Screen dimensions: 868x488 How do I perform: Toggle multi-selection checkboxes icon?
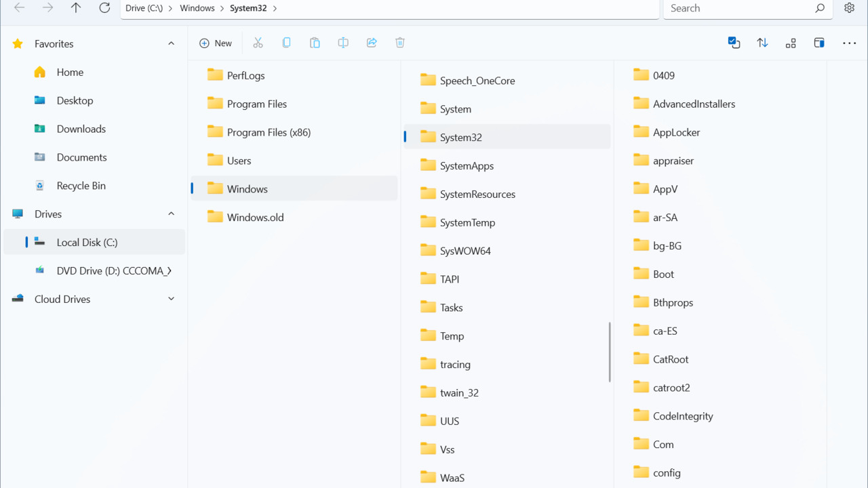[734, 43]
